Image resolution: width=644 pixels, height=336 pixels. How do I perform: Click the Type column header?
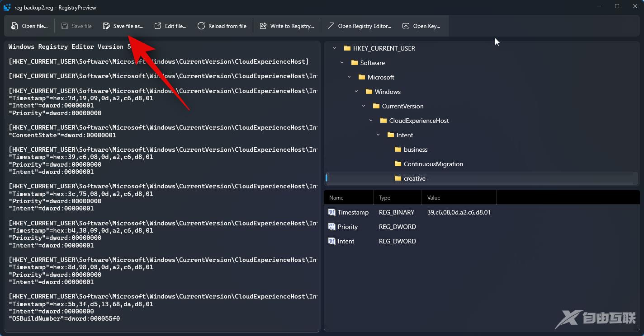tap(384, 198)
